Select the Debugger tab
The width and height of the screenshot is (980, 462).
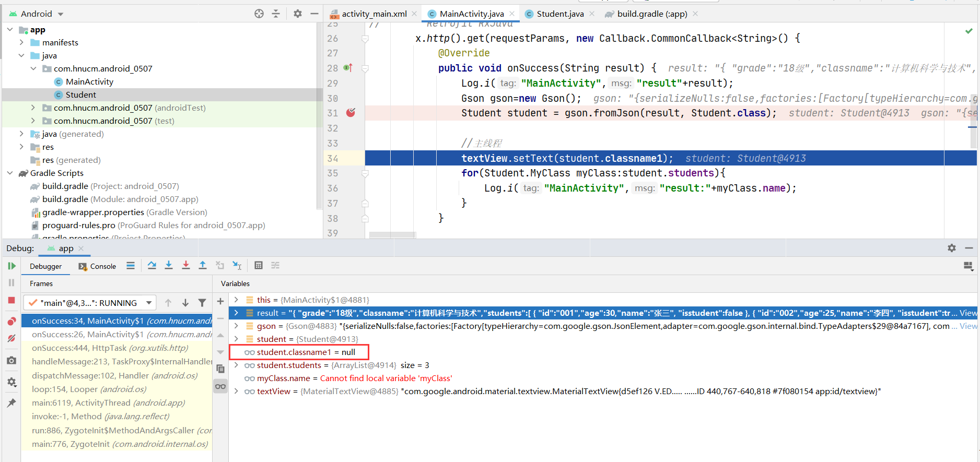coord(45,266)
